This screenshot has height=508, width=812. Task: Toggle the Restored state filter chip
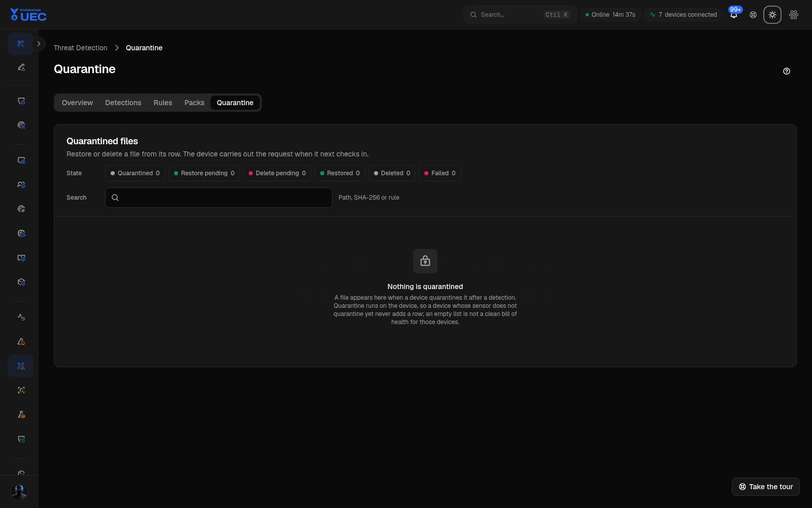[x=340, y=173]
